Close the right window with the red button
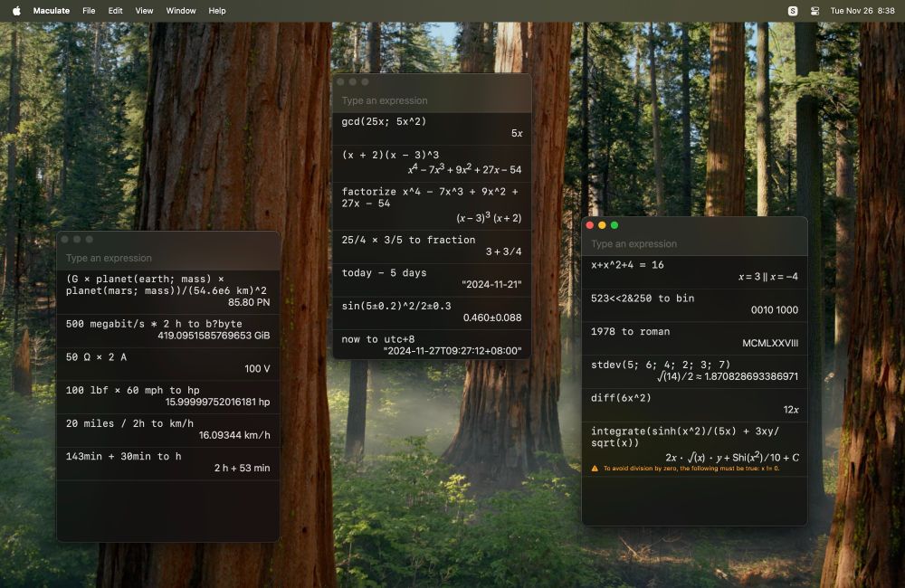The height and width of the screenshot is (588, 905). [590, 225]
